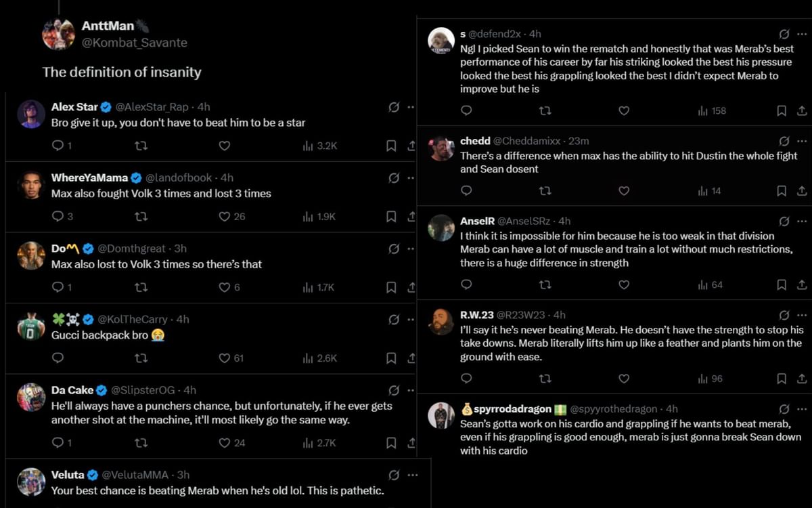
Task: Open more options on Alex Star's tweet
Action: 411,107
